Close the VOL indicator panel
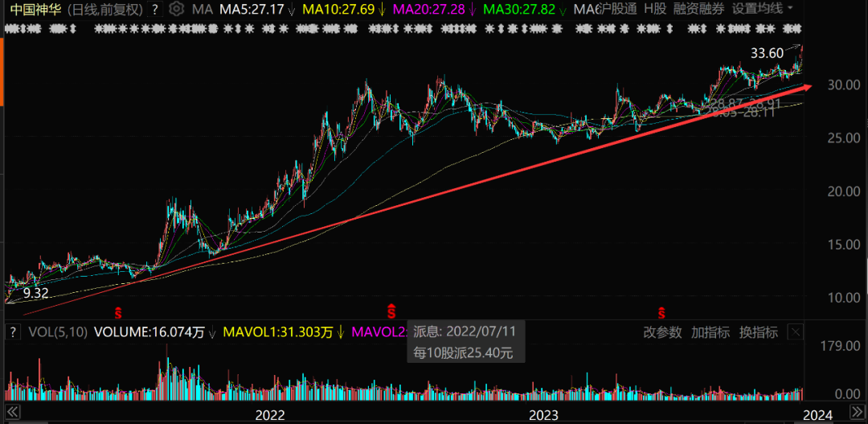This screenshot has width=868, height=424. pos(795,332)
